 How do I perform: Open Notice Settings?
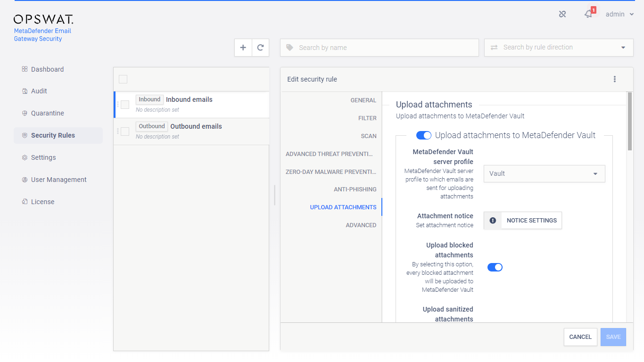point(523,220)
